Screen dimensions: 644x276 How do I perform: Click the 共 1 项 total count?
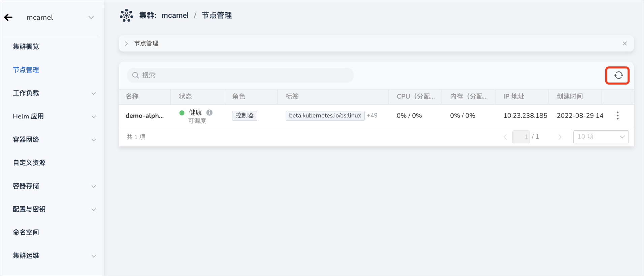point(136,137)
